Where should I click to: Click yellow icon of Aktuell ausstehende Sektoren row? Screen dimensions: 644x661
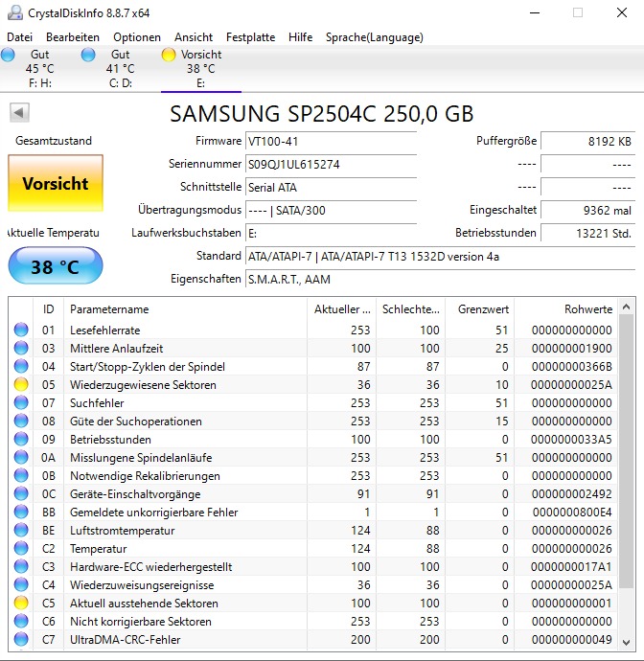tap(21, 603)
